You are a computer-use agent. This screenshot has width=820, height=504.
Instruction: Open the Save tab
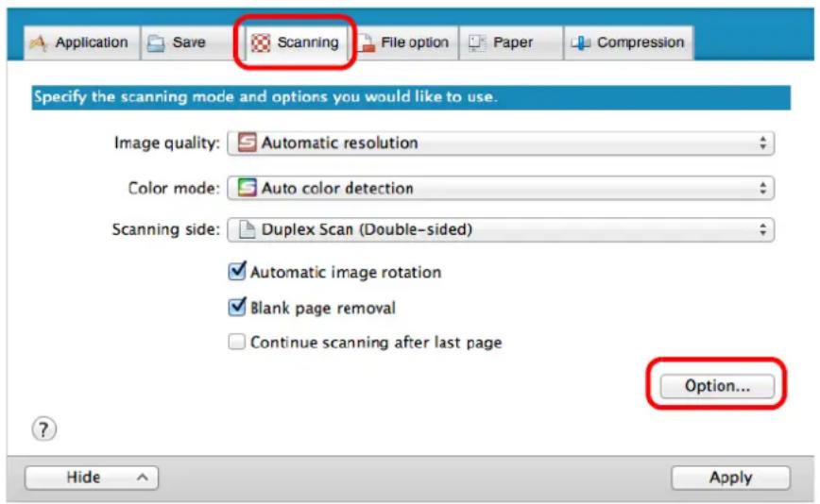pos(188,42)
